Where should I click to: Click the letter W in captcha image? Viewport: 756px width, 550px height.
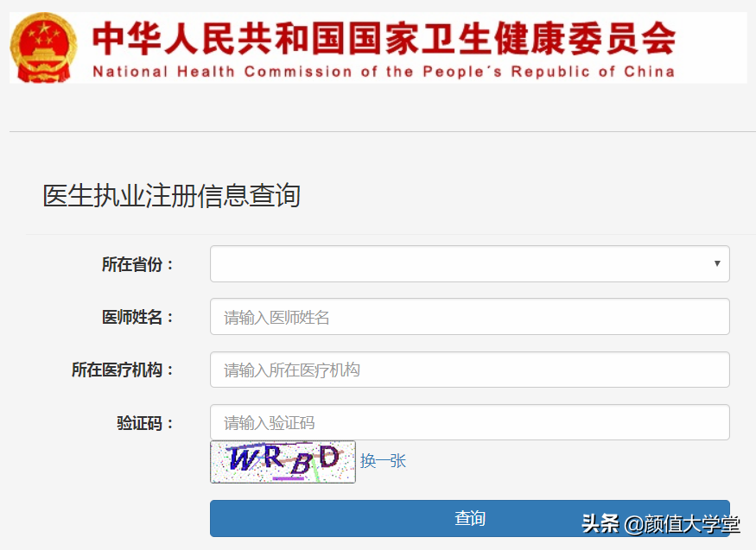(245, 458)
